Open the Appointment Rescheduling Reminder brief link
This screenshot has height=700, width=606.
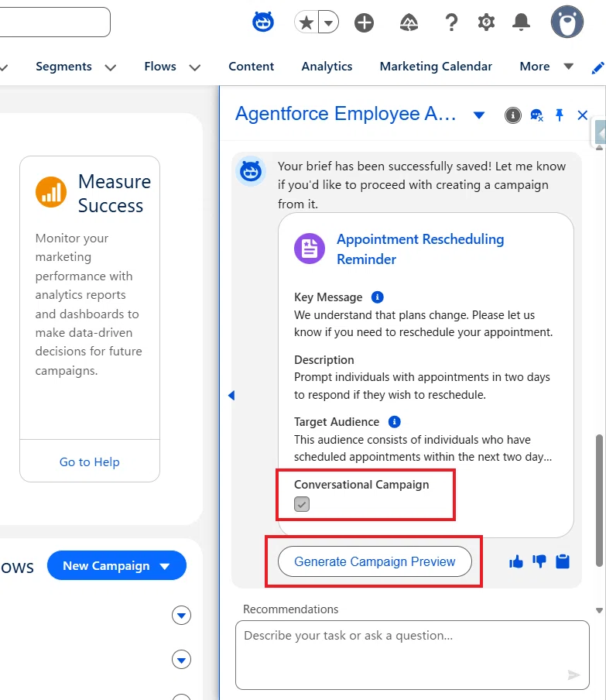point(420,249)
